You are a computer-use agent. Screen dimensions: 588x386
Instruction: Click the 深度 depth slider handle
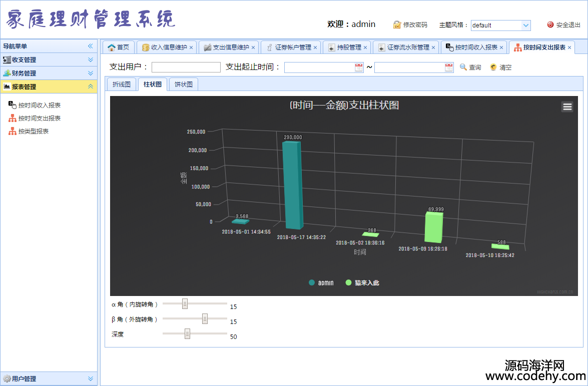[188, 334]
